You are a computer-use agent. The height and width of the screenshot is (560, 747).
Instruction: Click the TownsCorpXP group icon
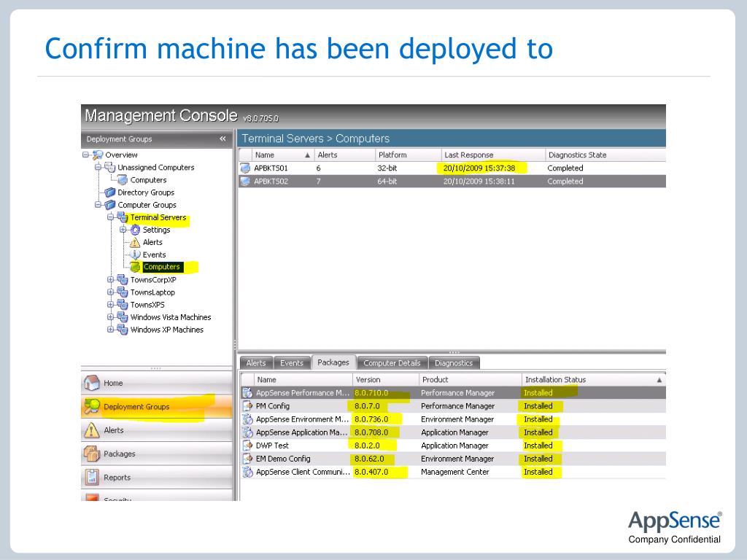[123, 279]
